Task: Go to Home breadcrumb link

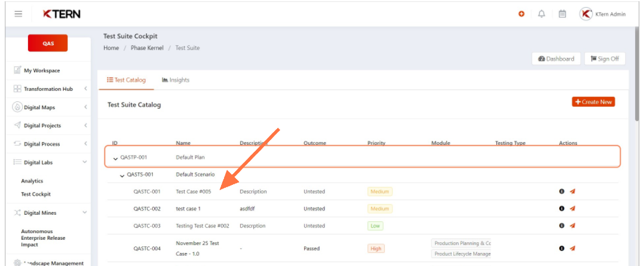Action: pos(111,48)
